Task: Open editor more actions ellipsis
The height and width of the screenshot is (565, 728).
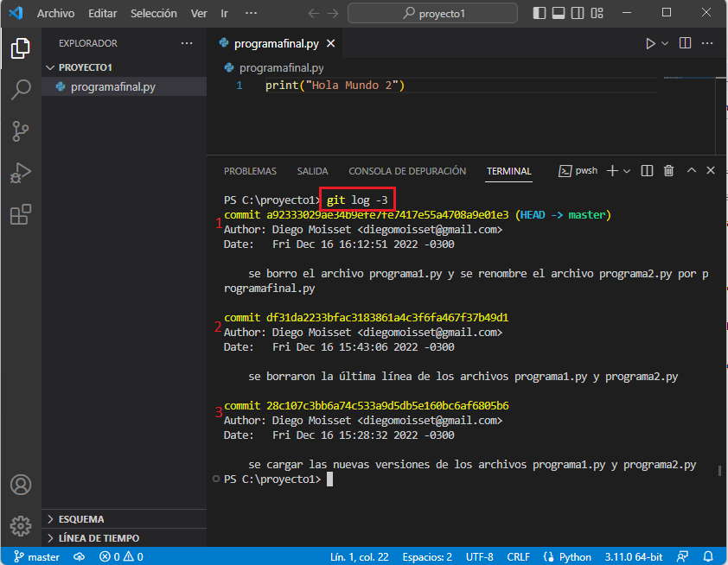Action: [x=707, y=43]
